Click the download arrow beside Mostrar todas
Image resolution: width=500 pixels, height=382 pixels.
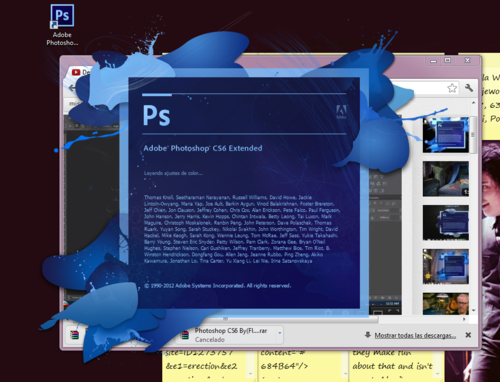(x=368, y=335)
